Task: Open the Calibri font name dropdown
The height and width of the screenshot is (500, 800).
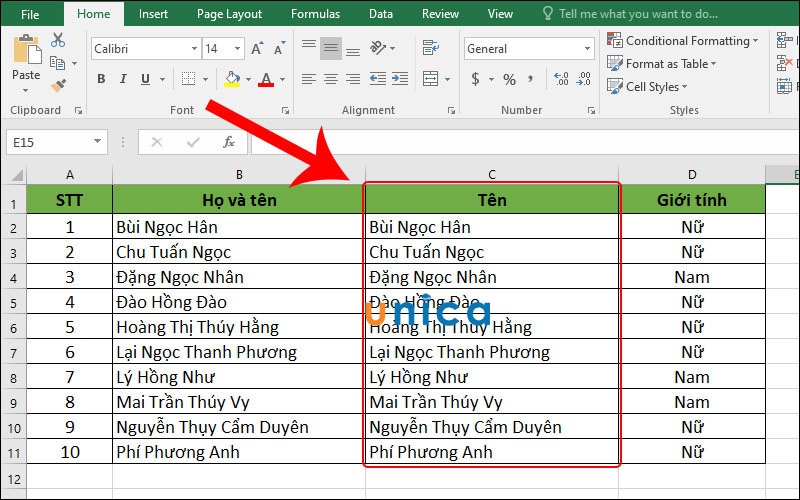Action: [194, 48]
